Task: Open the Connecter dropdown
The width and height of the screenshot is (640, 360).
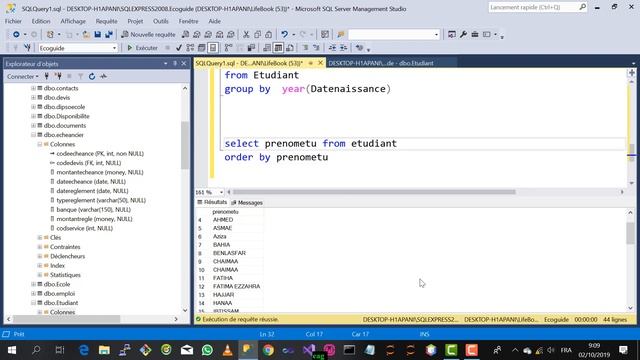Action: pyautogui.click(x=22, y=76)
